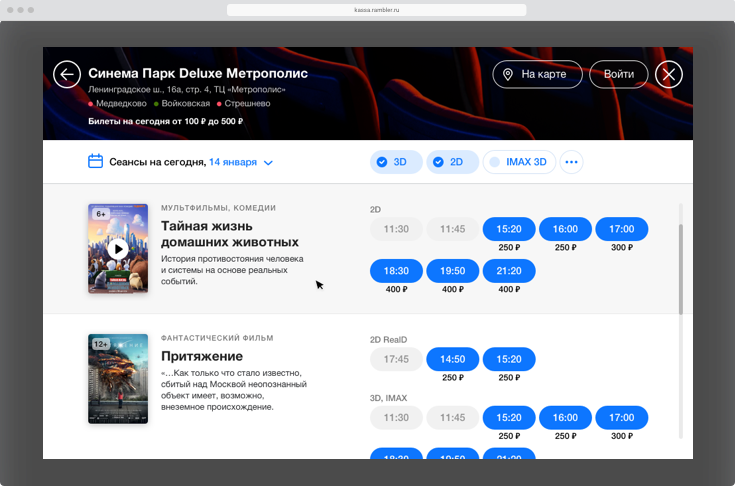Click unavailable 11:45 3D IMAX session
The width and height of the screenshot is (735, 486).
[452, 418]
